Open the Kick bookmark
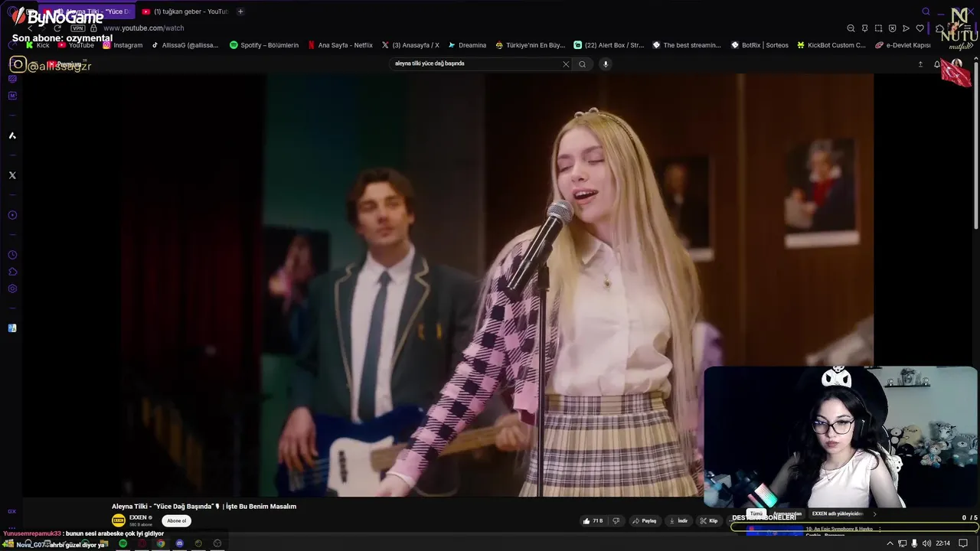The image size is (980, 551). tap(37, 45)
